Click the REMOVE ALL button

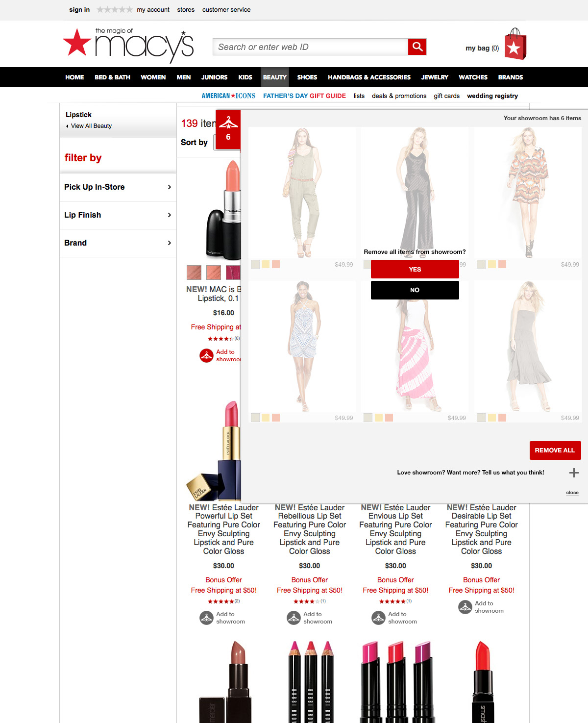[555, 450]
